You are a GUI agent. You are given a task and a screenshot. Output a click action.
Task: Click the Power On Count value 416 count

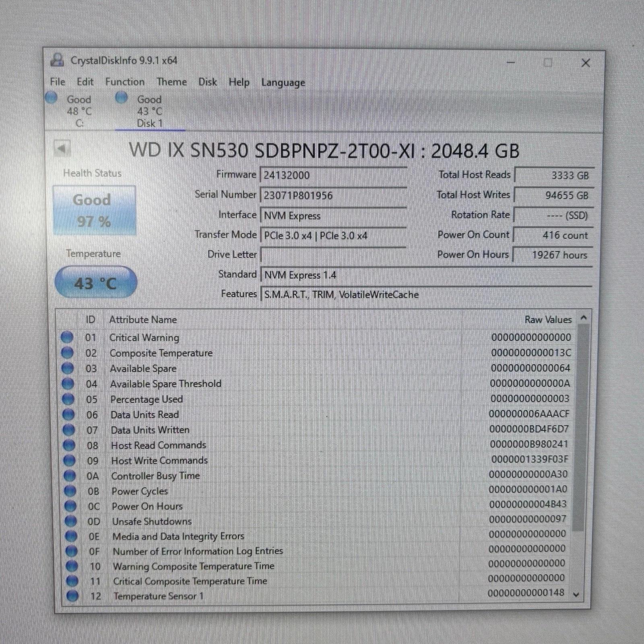(x=553, y=235)
